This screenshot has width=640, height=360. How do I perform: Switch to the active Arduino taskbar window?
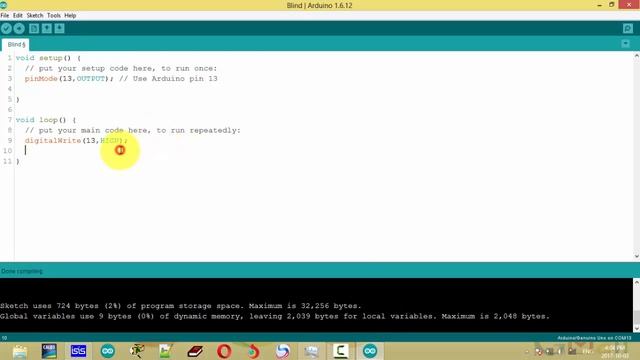click(370, 351)
